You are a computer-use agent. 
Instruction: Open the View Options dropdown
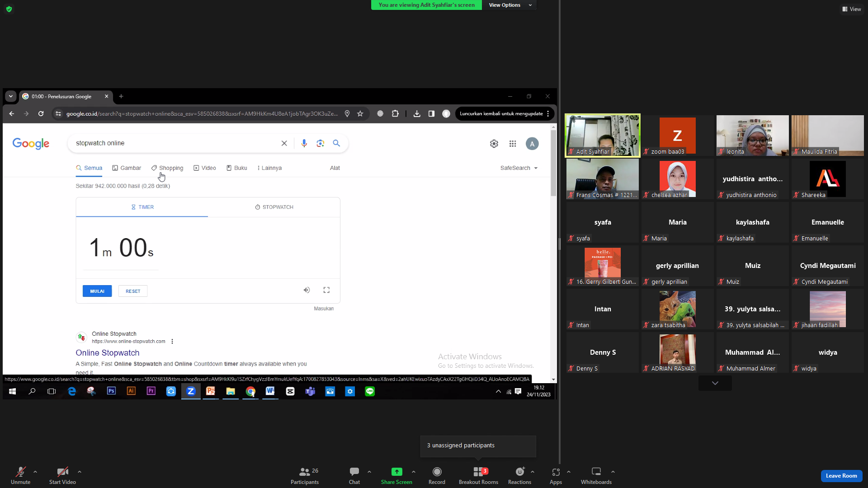coord(509,5)
